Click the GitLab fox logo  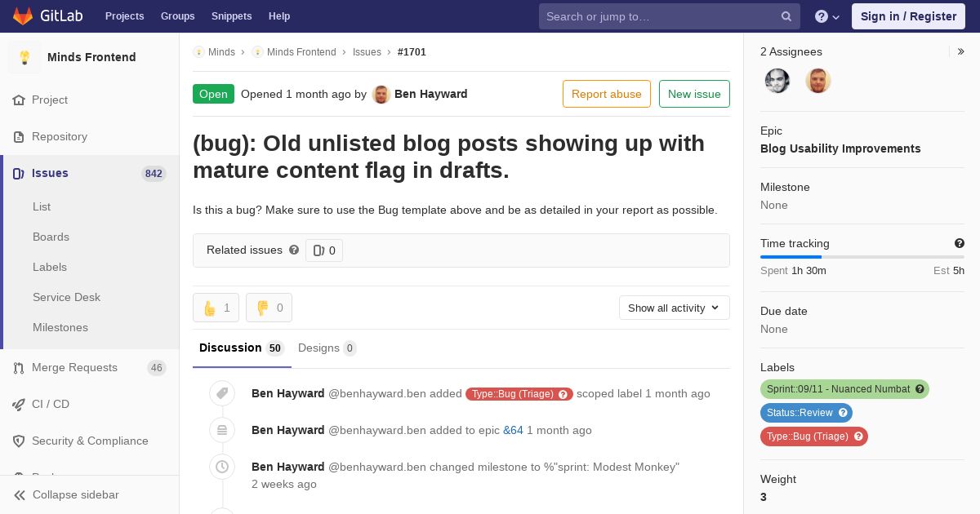click(23, 16)
